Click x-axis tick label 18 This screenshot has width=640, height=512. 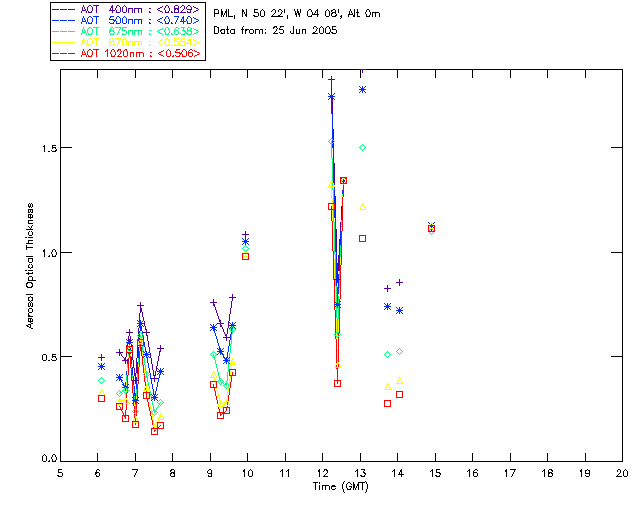tap(547, 473)
